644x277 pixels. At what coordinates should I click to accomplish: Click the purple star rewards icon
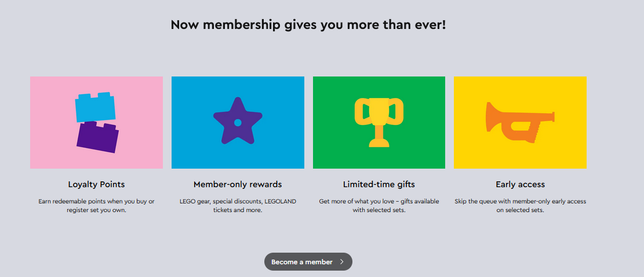click(238, 122)
